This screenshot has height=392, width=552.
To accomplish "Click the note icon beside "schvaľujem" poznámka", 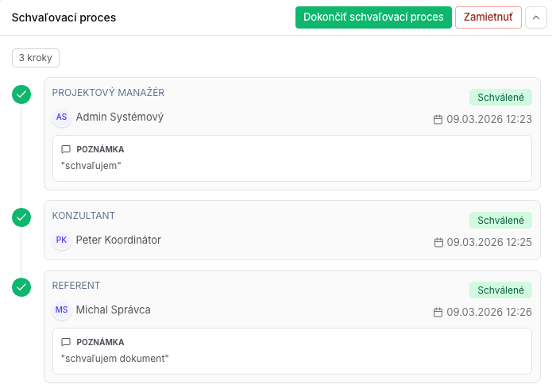I will [x=66, y=149].
